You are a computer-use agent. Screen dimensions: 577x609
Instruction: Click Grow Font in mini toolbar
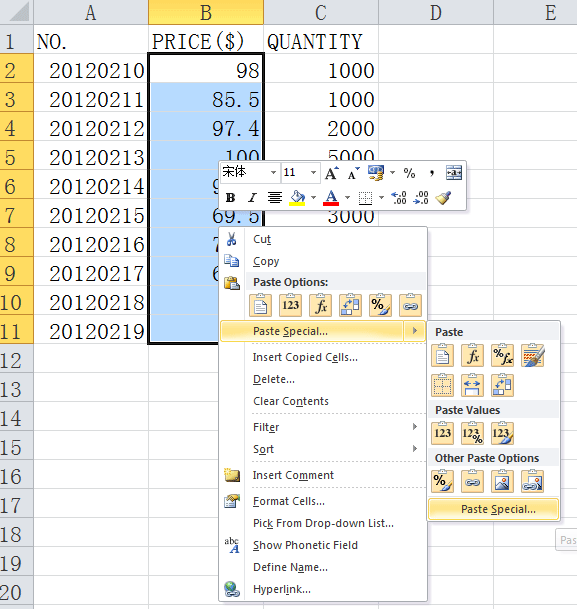[x=332, y=173]
